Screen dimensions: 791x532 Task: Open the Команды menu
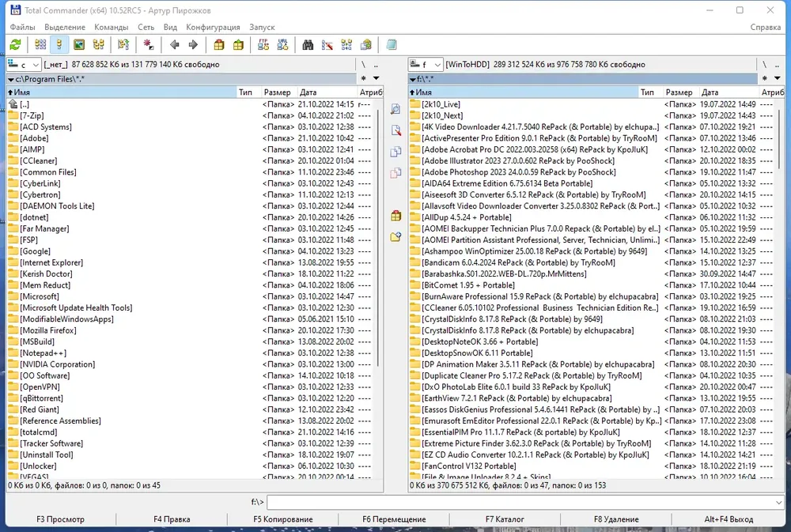tap(111, 27)
